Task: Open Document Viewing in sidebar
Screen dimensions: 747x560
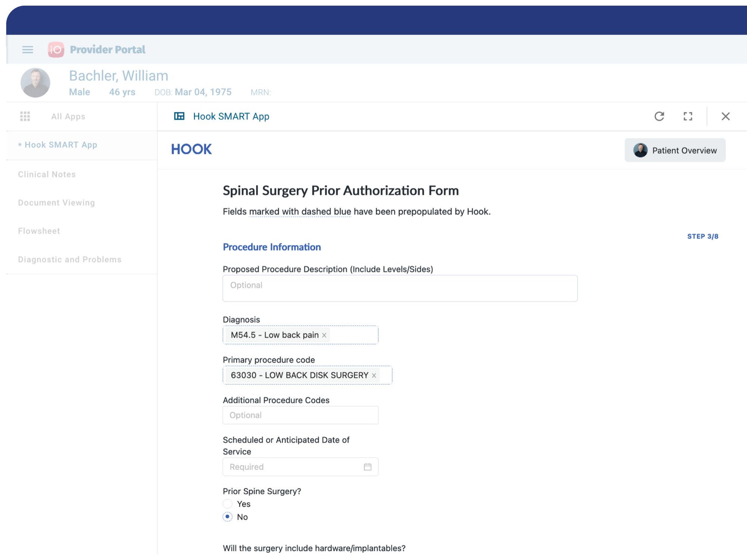Action: tap(56, 203)
